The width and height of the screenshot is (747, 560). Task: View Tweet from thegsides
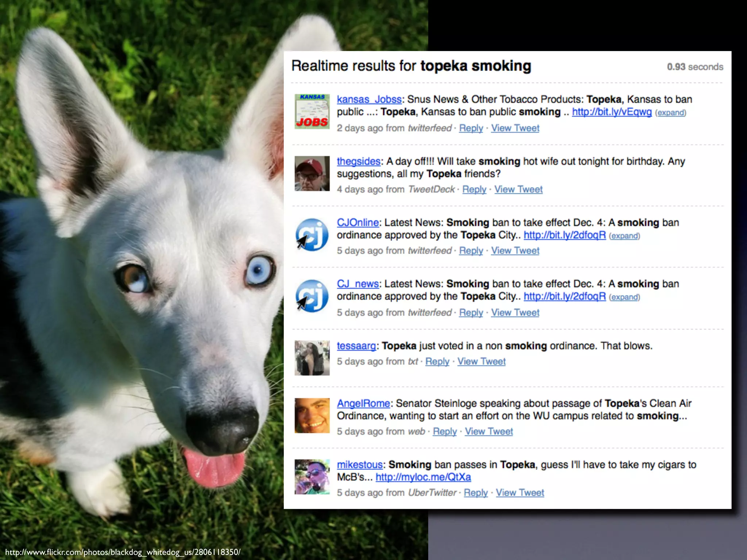(518, 190)
